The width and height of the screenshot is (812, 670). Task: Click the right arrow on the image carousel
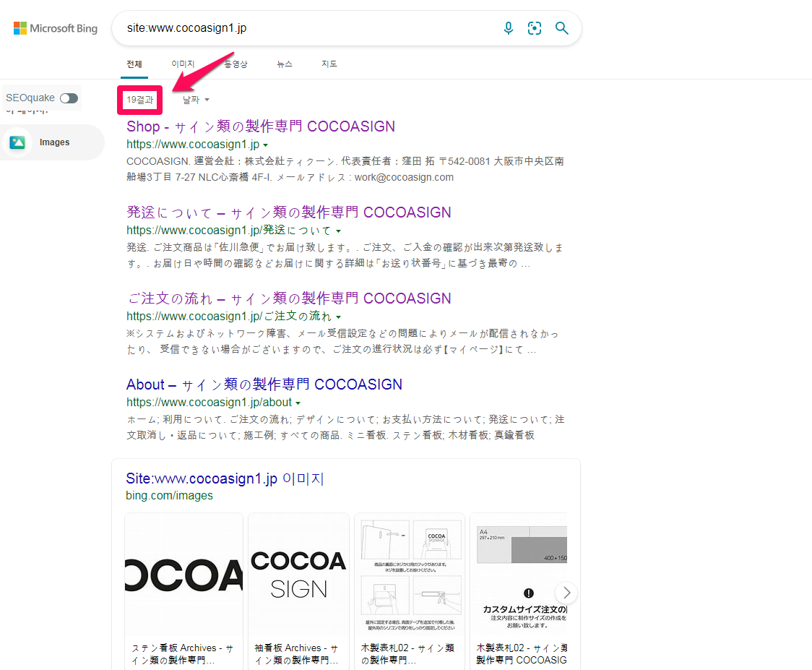(566, 592)
